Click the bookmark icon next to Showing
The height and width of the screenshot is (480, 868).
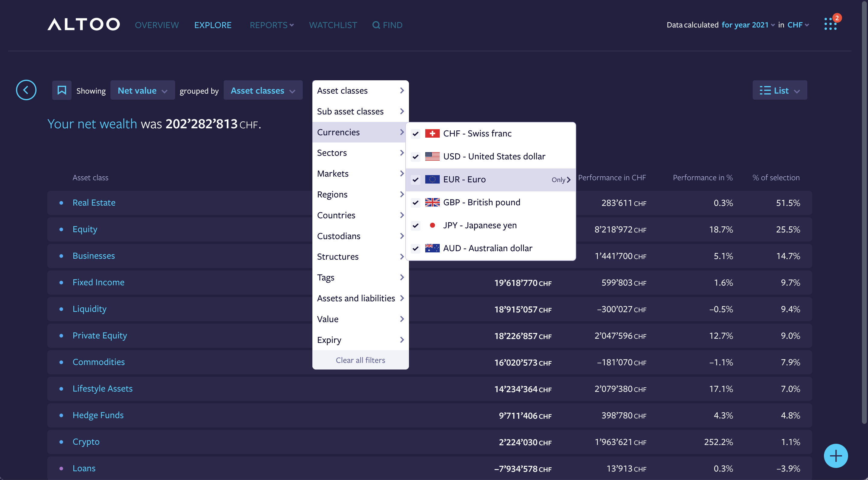(62, 90)
